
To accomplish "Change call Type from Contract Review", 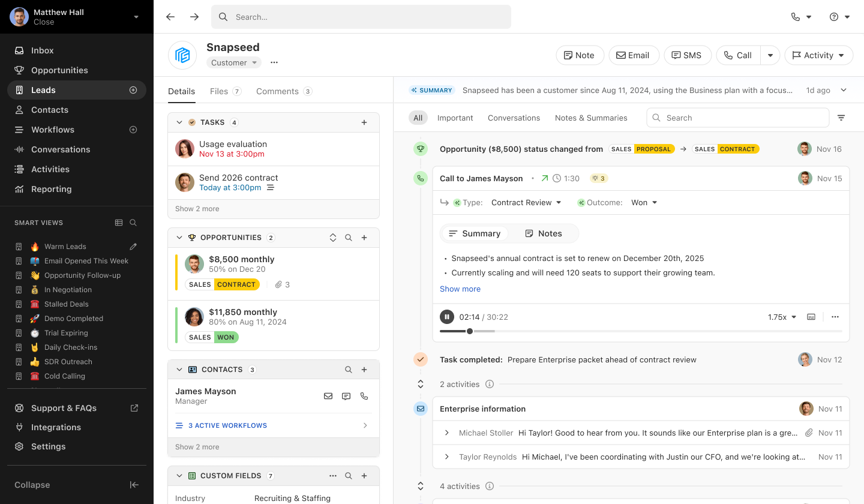I will coord(526,203).
